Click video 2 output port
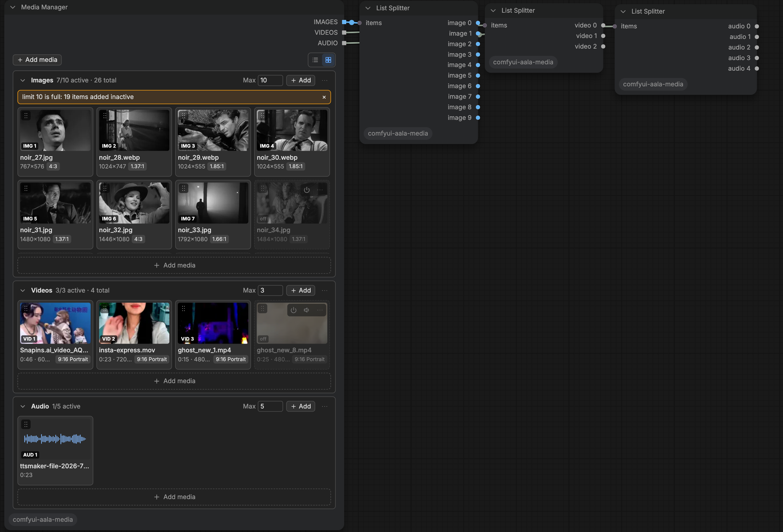The image size is (783, 532). coord(603,46)
